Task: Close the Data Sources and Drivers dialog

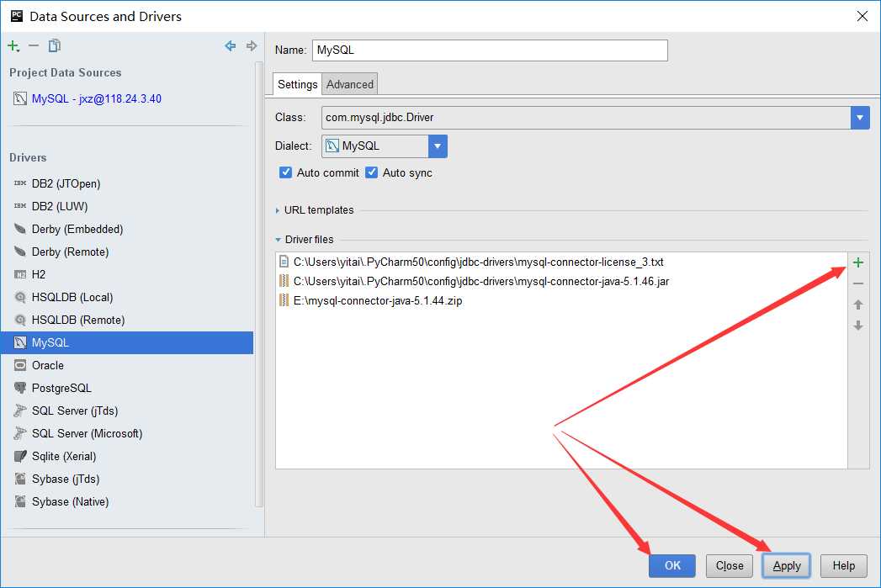Action: (862, 16)
